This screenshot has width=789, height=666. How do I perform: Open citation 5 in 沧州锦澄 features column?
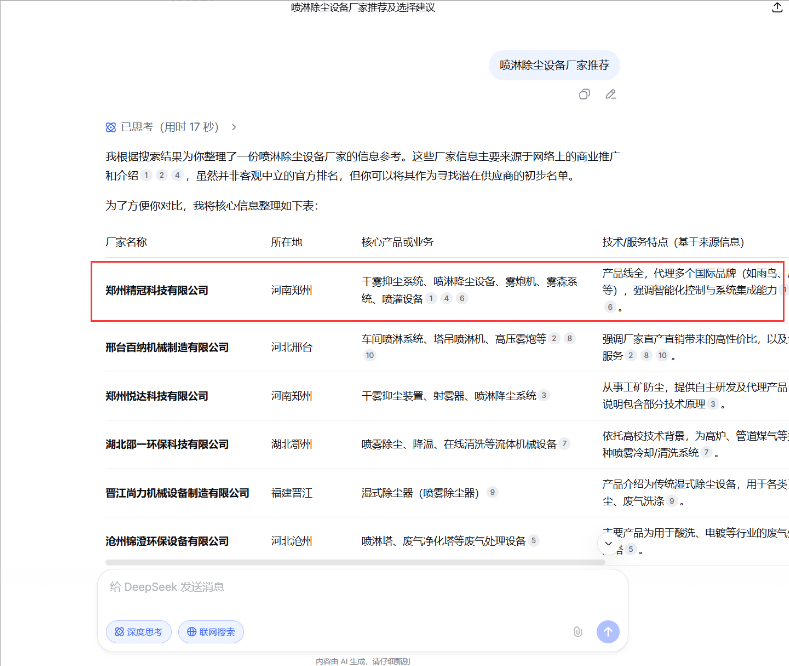(x=630, y=549)
